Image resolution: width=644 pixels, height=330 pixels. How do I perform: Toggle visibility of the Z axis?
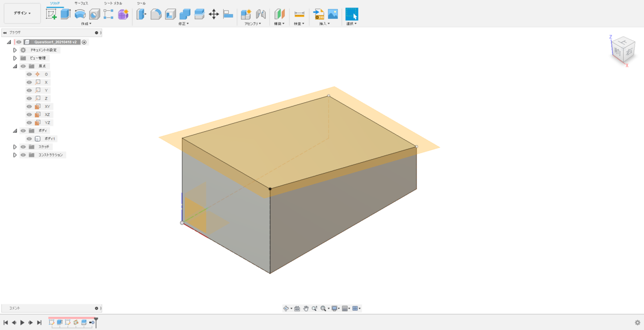(x=30, y=98)
